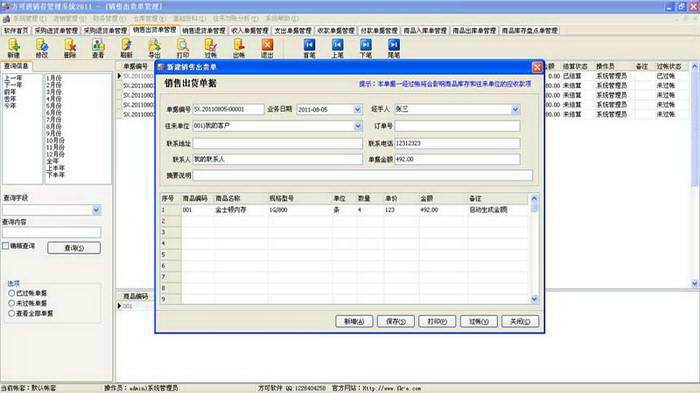Switch to the 商品入库单管理 tab
Viewport: 700px width, 393px height.
pos(425,31)
